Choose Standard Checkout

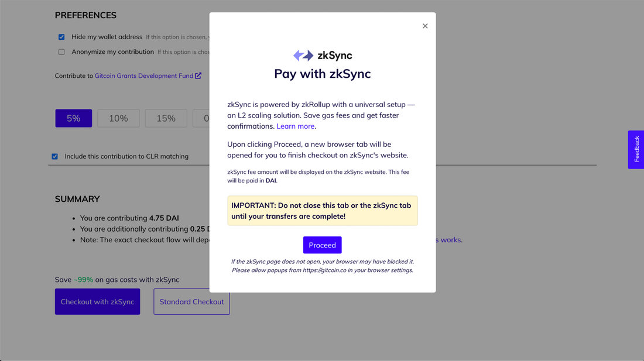coord(191,301)
